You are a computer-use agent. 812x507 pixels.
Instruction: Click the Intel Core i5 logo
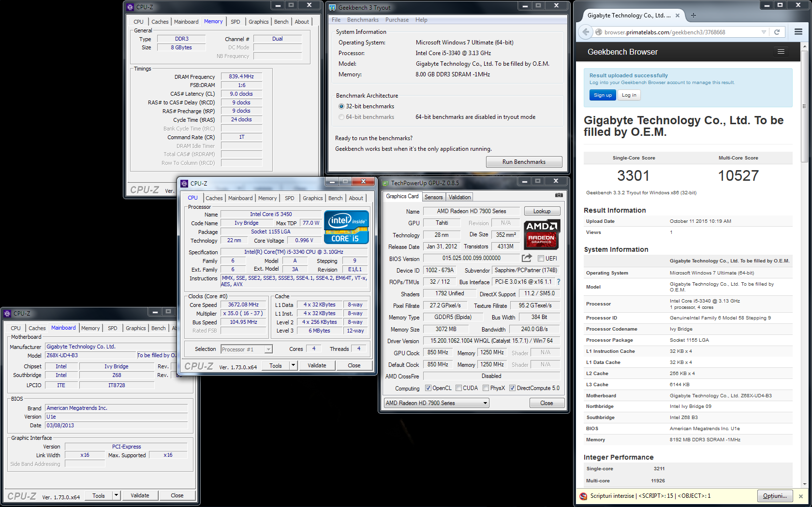(x=346, y=227)
